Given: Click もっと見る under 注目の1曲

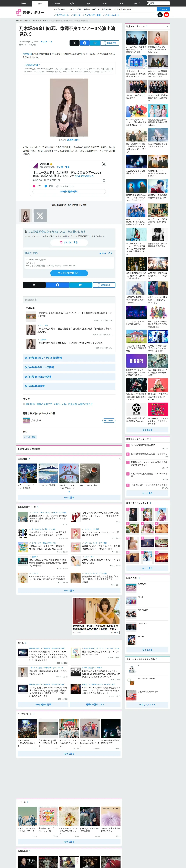Looking at the screenshot, I should tap(69, 497).
